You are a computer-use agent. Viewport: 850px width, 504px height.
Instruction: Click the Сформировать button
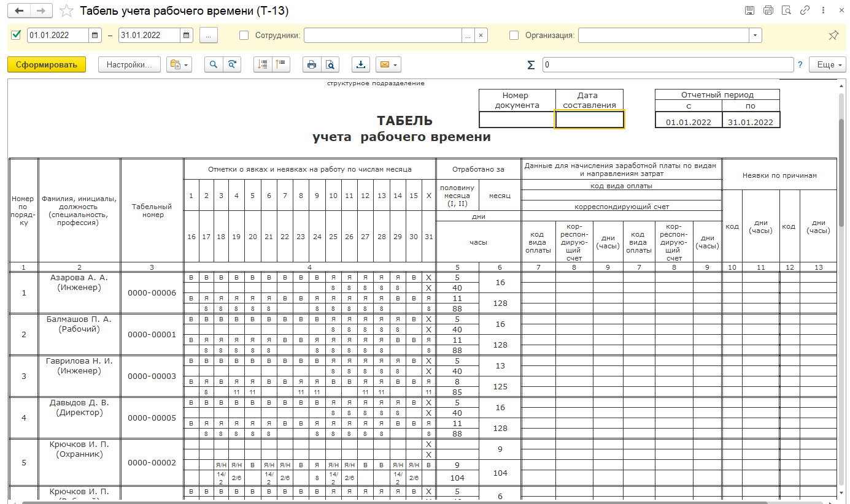pyautogui.click(x=47, y=64)
